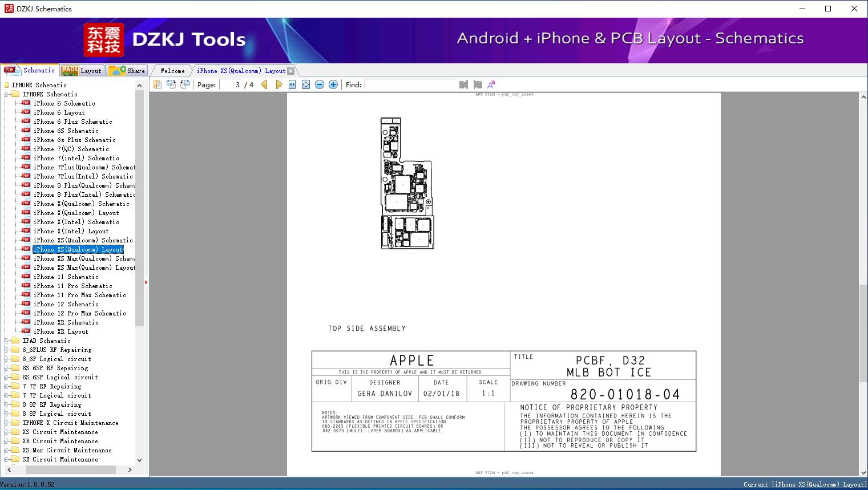Select the SE Circuit Maintenance folder
The height and width of the screenshot is (490, 868).
click(x=60, y=459)
